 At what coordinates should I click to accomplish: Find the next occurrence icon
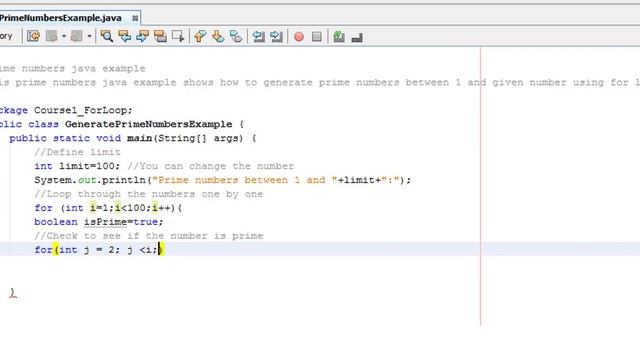pyautogui.click(x=142, y=36)
